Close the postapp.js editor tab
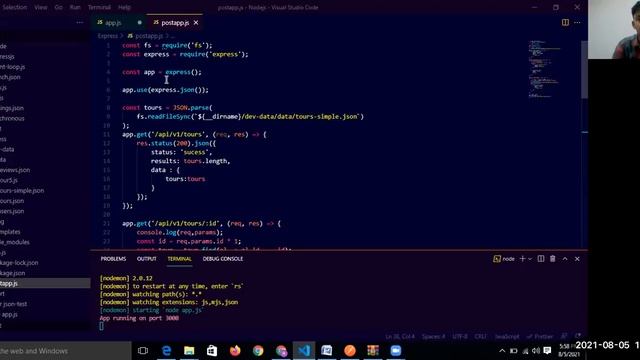640x360 pixels. tap(196, 23)
